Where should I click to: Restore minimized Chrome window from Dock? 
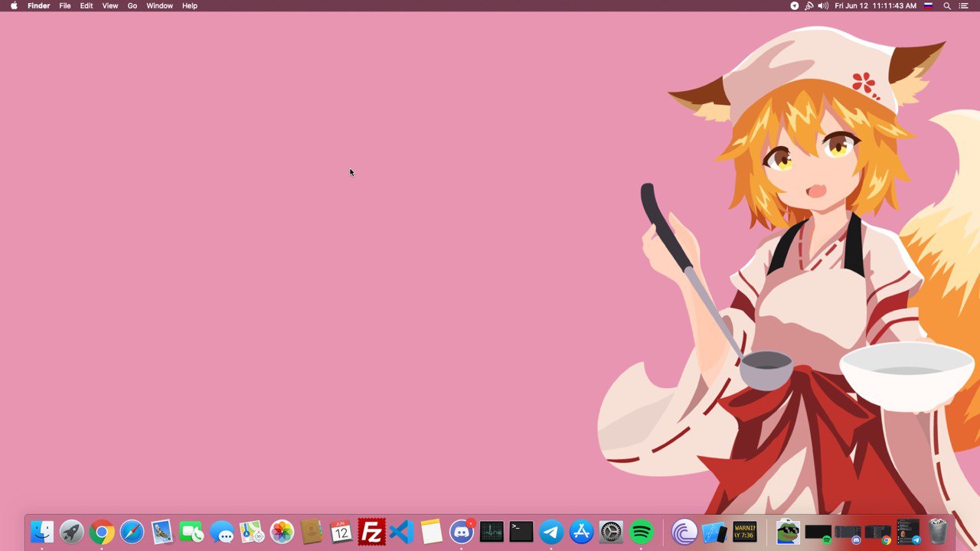877,533
